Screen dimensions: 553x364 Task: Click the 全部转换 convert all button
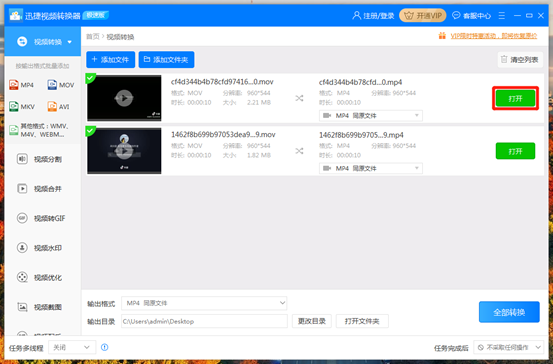509,312
